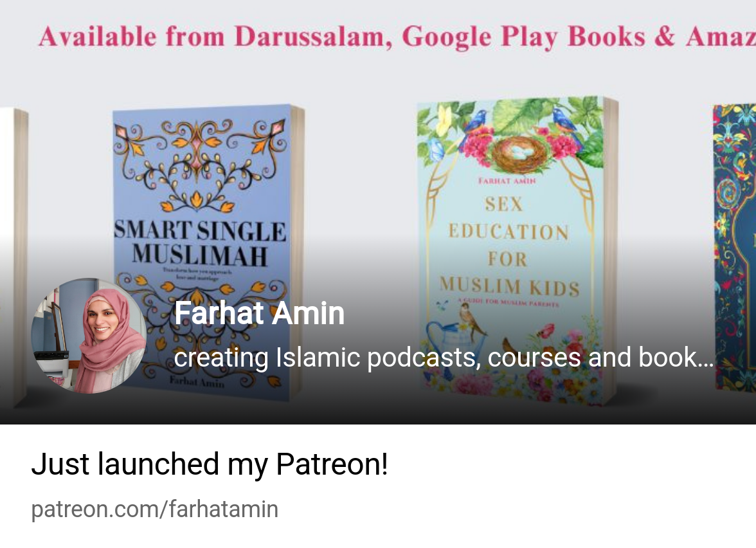Click the 'SMART SINGLE' title text on cover

point(200,230)
